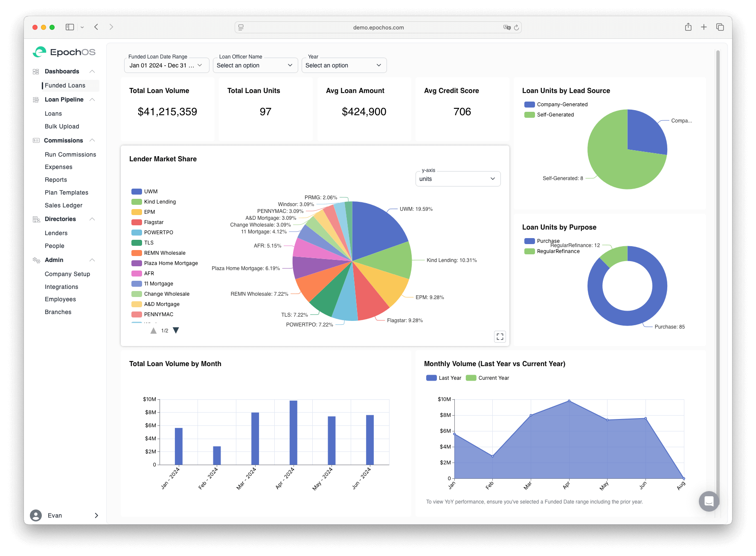This screenshot has height=556, width=756.
Task: Open the Employees page
Action: 60,299
